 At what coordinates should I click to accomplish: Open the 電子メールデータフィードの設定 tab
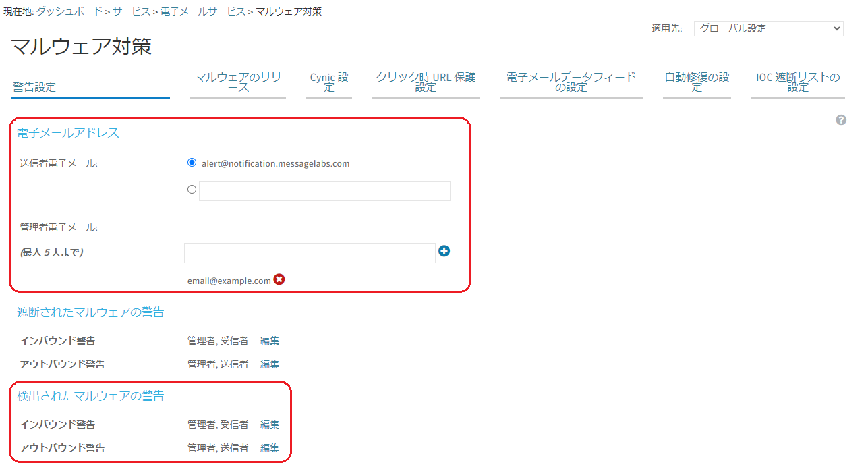click(571, 82)
